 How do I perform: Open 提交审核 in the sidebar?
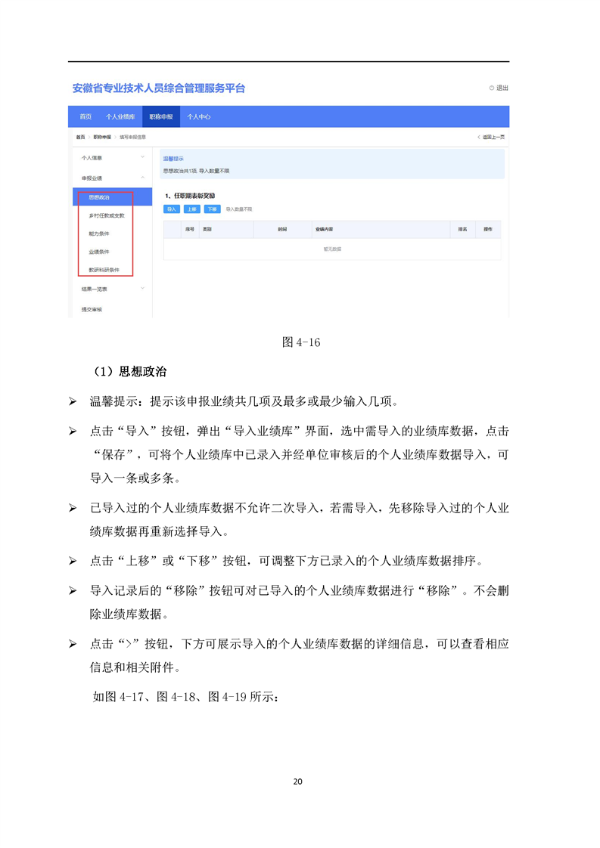(x=92, y=309)
